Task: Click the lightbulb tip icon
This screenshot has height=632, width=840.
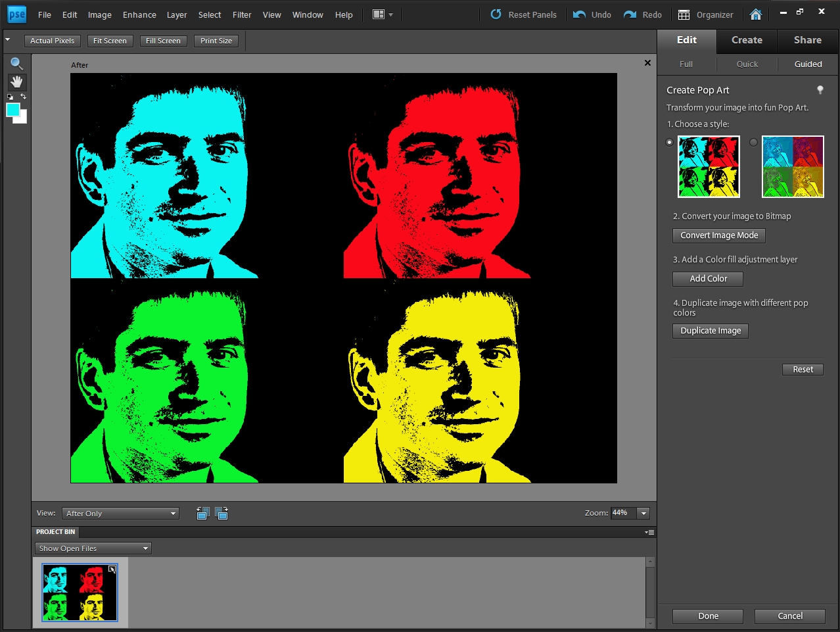Action: [x=820, y=90]
